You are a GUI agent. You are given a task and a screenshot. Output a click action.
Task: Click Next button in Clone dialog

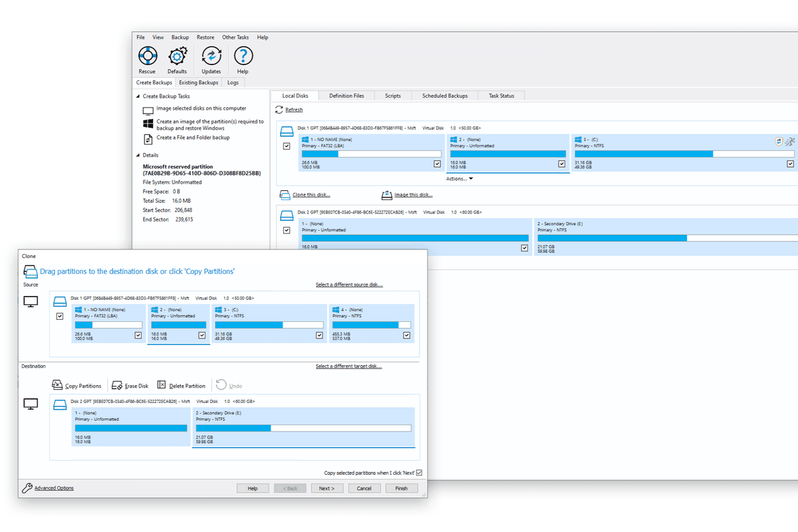click(327, 488)
